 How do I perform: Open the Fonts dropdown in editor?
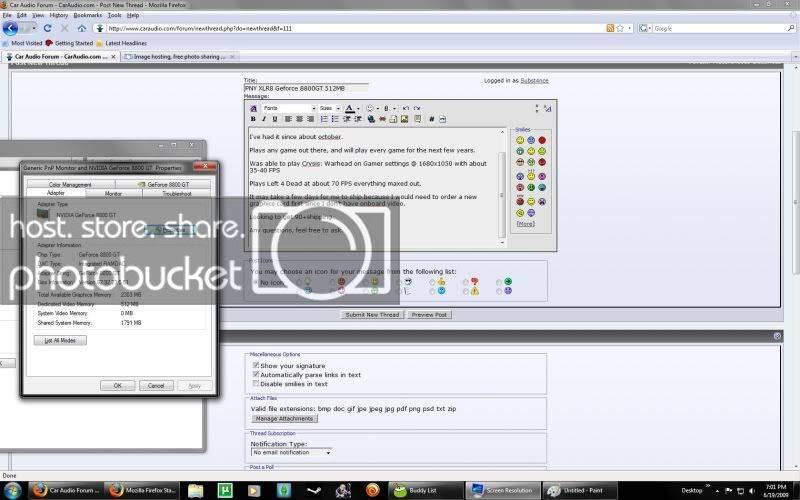289,108
